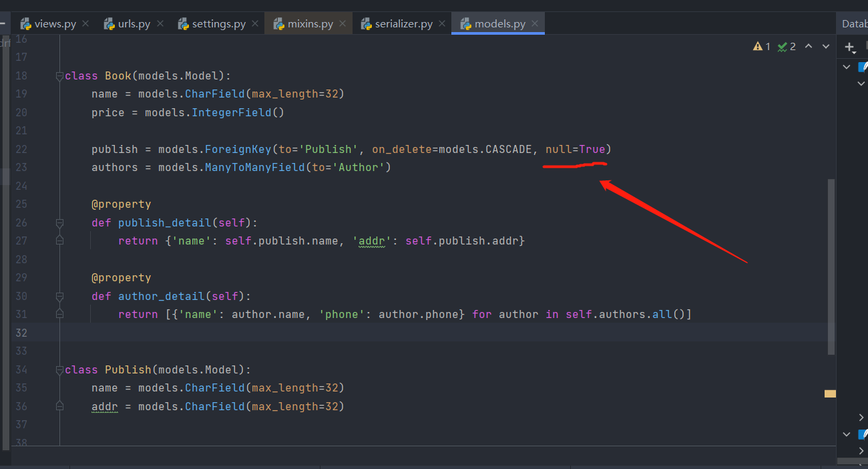Click the class name Publish on line 34

128,369
